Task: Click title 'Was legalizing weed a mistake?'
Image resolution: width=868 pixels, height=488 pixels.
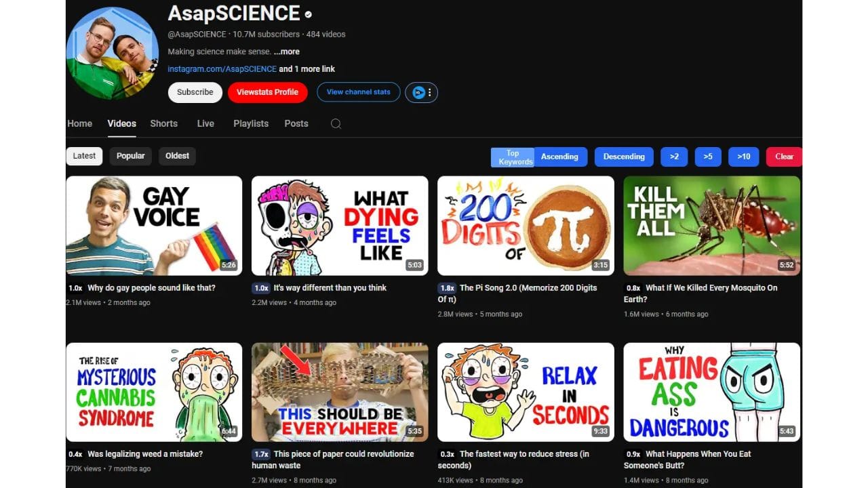Action: point(145,454)
